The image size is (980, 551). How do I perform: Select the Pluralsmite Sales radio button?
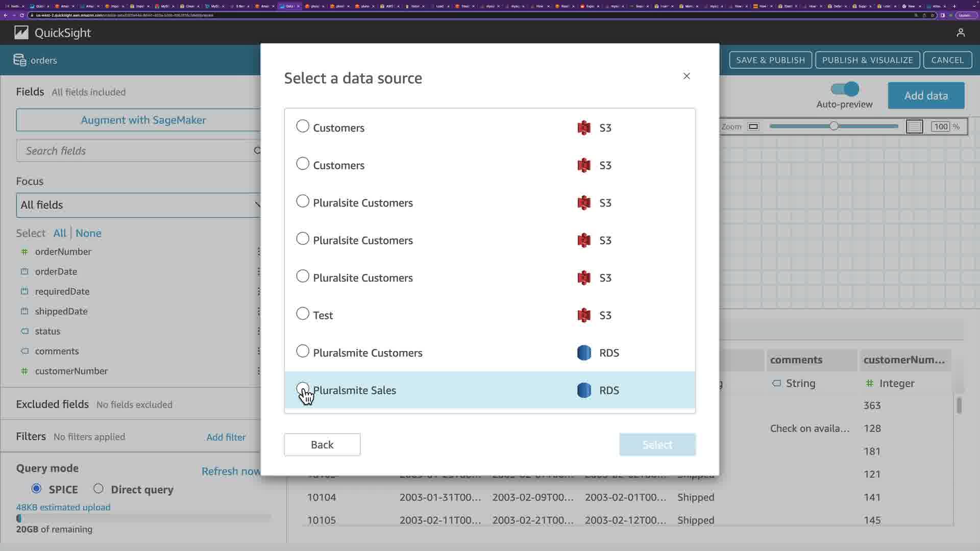pyautogui.click(x=303, y=389)
